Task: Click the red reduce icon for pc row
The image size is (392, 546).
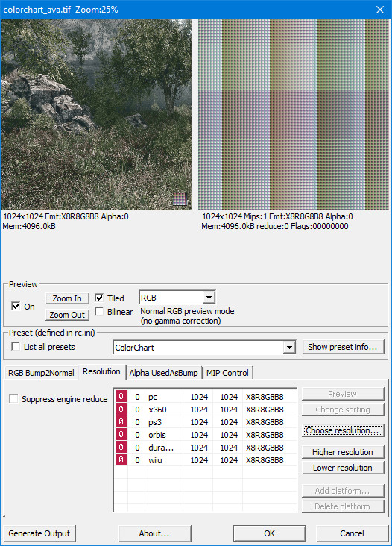Action: [x=121, y=396]
